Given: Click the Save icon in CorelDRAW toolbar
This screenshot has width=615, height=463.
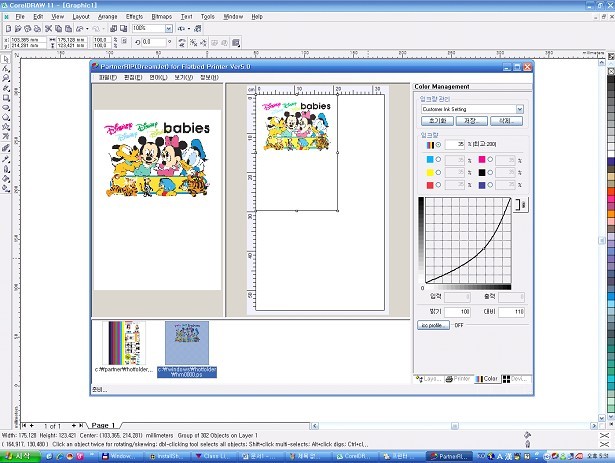Looking at the screenshot, I should point(27,29).
